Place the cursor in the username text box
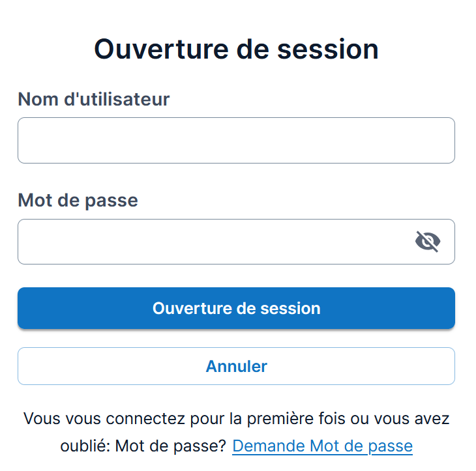This screenshot has height=471, width=476. (236, 141)
